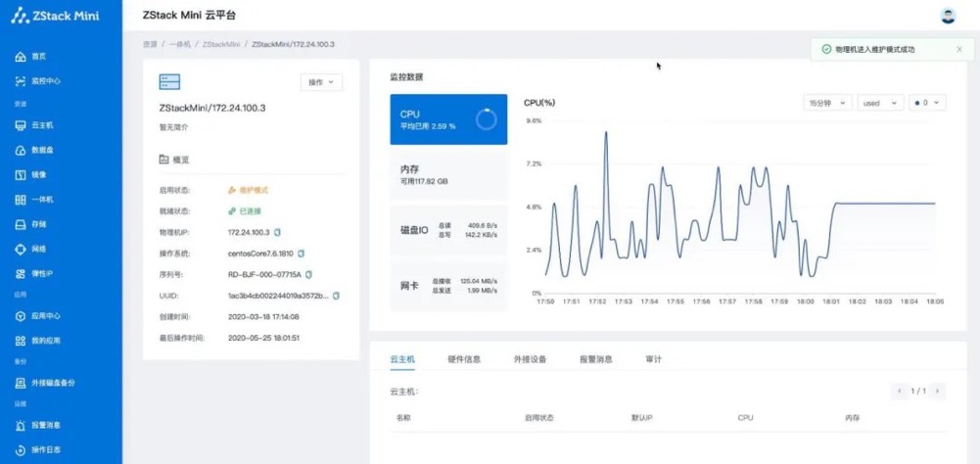
Task: Select the 磁盘IO monitoring card
Action: tap(448, 230)
